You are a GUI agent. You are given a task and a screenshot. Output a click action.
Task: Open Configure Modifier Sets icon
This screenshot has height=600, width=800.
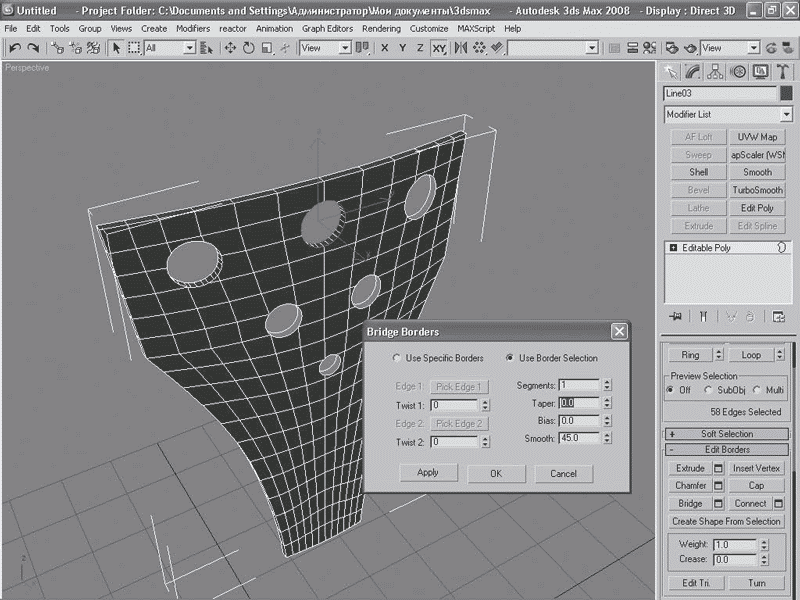[x=779, y=316]
